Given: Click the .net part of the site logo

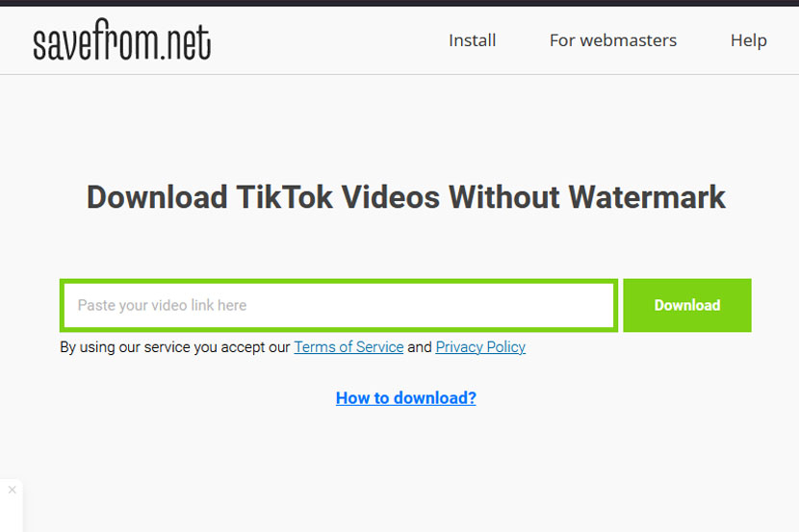Looking at the screenshot, I should [x=186, y=42].
